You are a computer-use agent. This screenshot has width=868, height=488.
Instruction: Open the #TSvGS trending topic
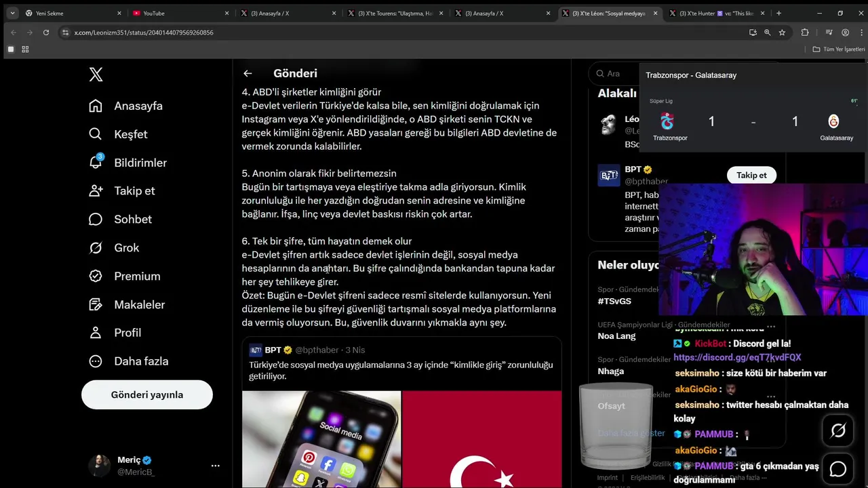(x=614, y=301)
